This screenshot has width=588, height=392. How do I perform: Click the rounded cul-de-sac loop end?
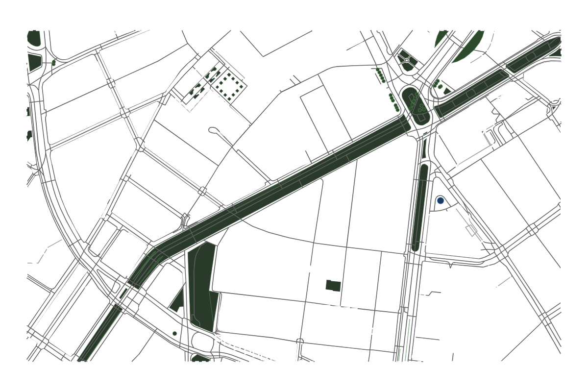[214, 130]
